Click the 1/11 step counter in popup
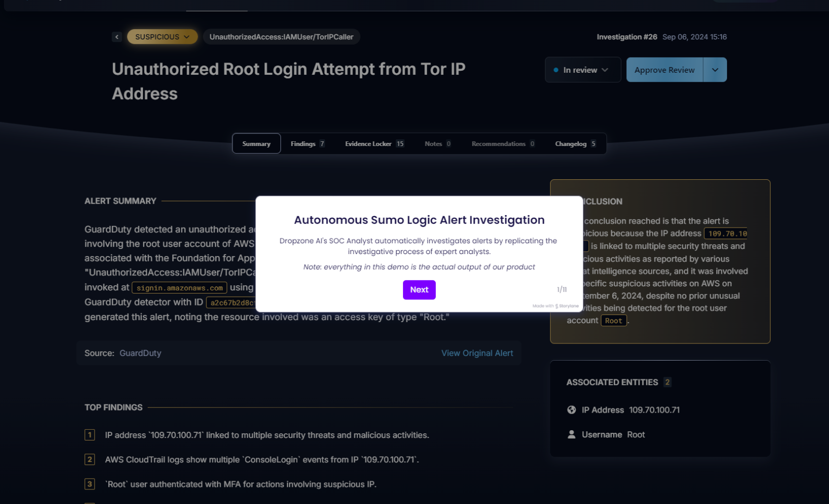This screenshot has width=829, height=504. [x=562, y=289]
